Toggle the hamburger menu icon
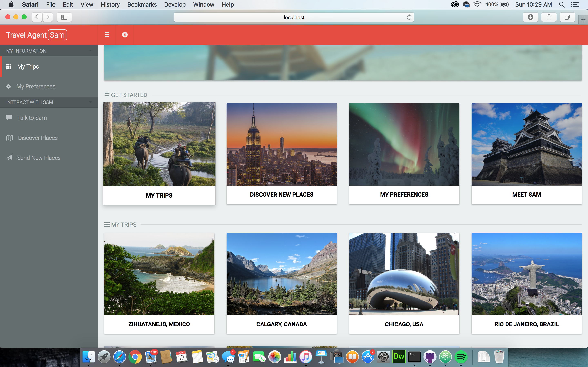The width and height of the screenshot is (588, 367). tap(107, 35)
